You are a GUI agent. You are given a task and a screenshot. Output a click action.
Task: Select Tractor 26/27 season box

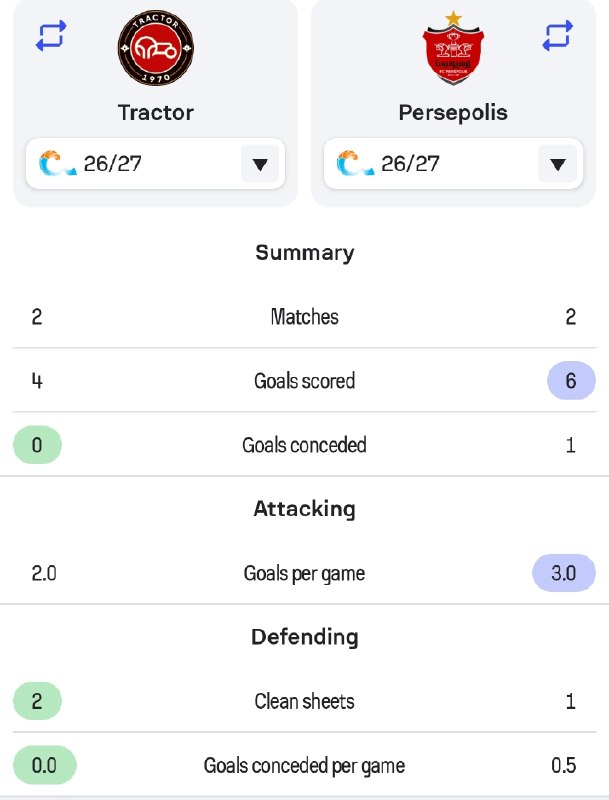click(155, 164)
